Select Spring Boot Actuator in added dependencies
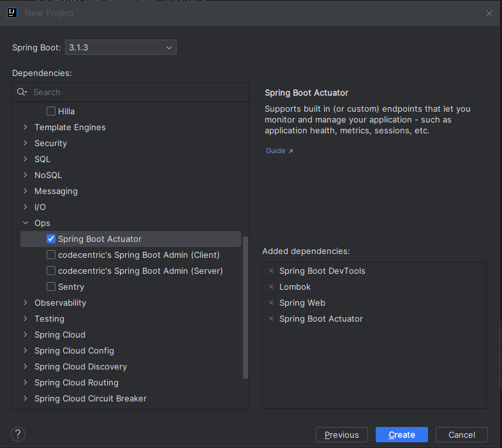Screen dimensions: 502x448 [x=321, y=319]
